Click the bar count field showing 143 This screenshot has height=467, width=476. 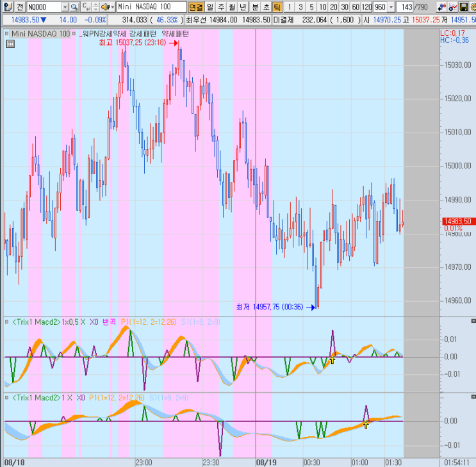coord(405,6)
